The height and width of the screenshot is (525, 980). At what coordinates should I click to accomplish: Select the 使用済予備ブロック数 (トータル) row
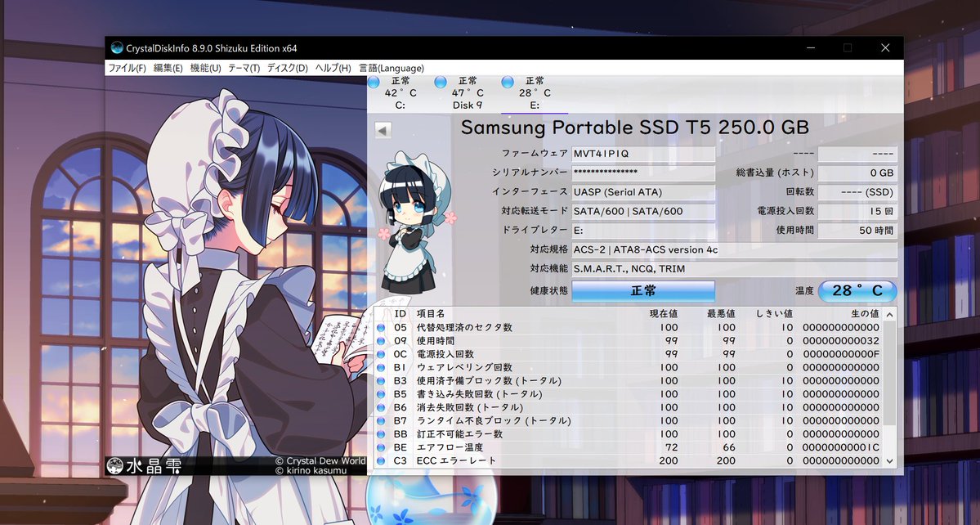click(x=628, y=380)
